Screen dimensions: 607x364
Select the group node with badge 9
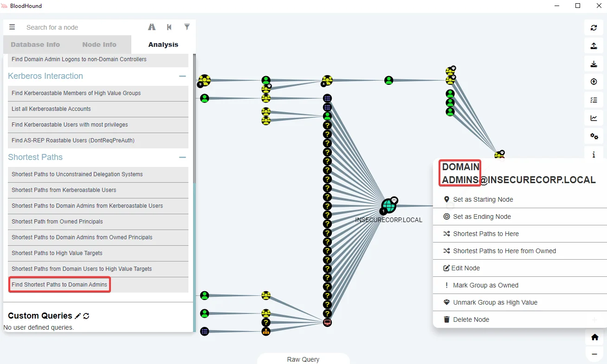pyautogui.click(x=204, y=81)
